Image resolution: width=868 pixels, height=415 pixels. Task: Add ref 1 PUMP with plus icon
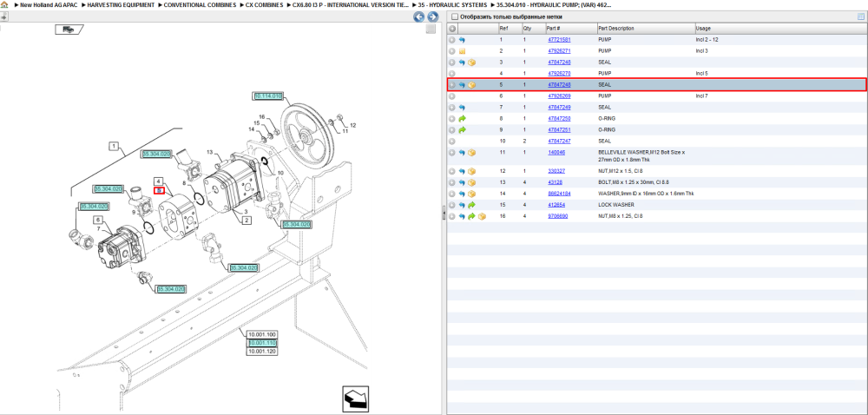pyautogui.click(x=451, y=40)
